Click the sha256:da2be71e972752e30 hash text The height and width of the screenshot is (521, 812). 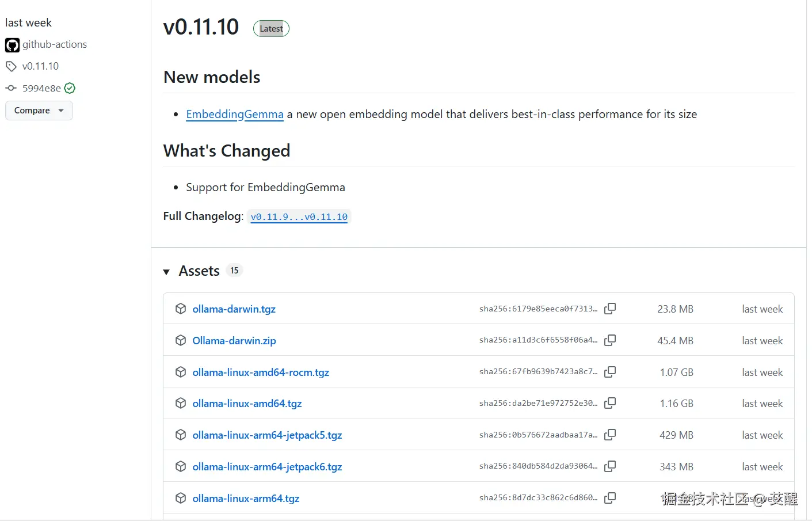pyautogui.click(x=538, y=403)
